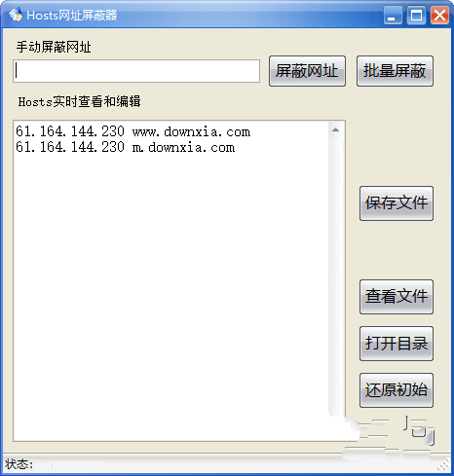Click the resize grip at status bar corner
454x476 pixels.
pos(444,466)
